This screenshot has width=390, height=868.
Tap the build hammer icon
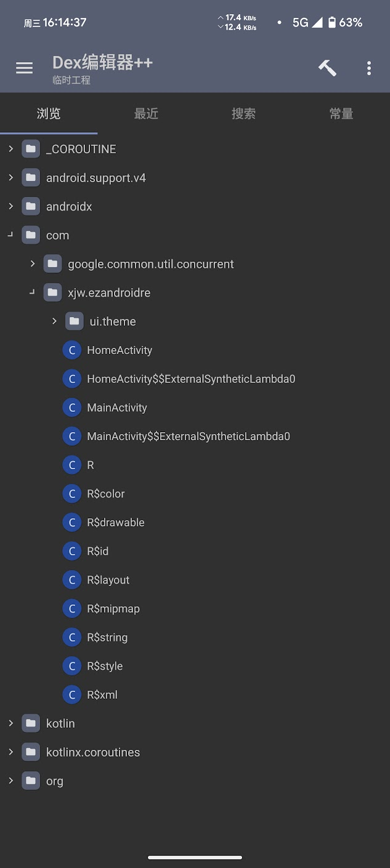[x=327, y=68]
